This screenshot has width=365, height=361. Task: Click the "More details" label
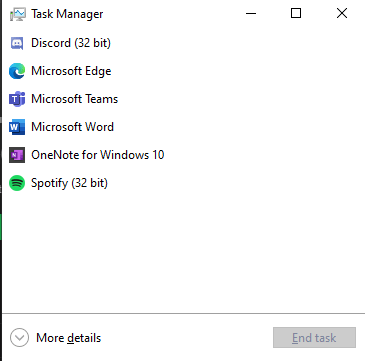click(69, 338)
